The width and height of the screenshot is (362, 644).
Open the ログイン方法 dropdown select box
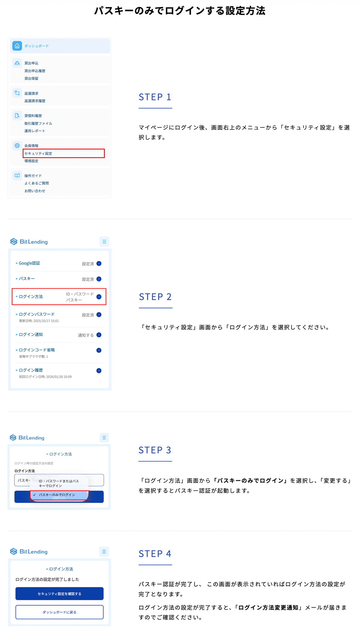pyautogui.click(x=59, y=480)
